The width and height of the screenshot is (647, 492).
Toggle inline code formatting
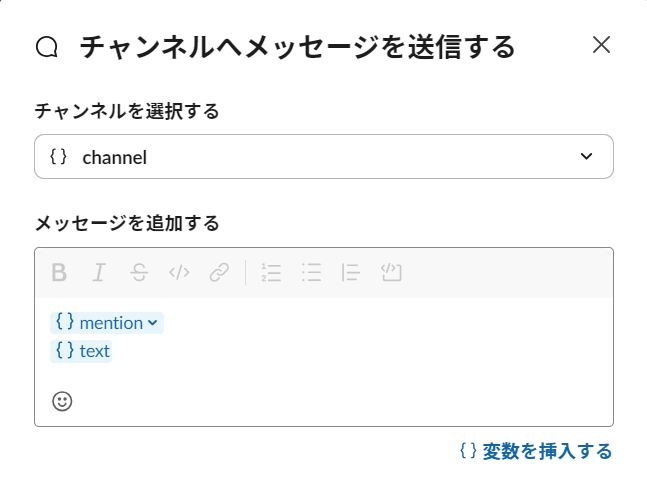[179, 273]
